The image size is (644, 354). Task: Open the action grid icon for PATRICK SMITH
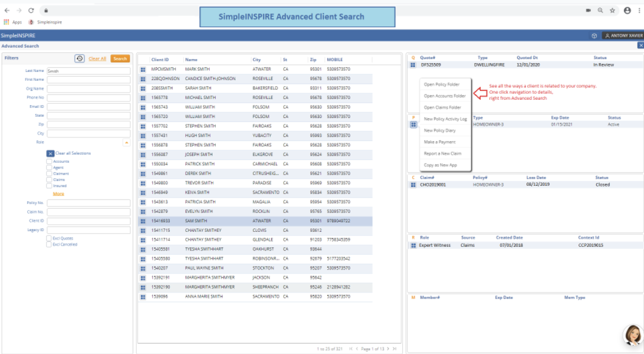143,164
